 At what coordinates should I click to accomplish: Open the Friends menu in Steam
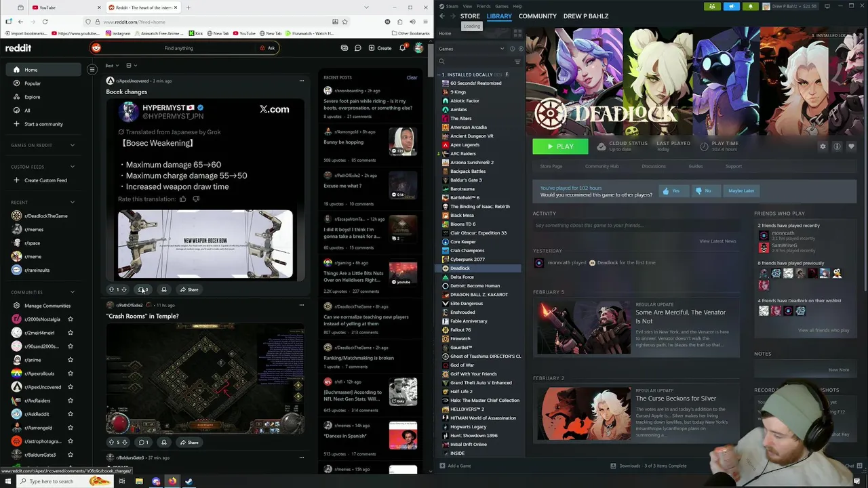point(484,6)
